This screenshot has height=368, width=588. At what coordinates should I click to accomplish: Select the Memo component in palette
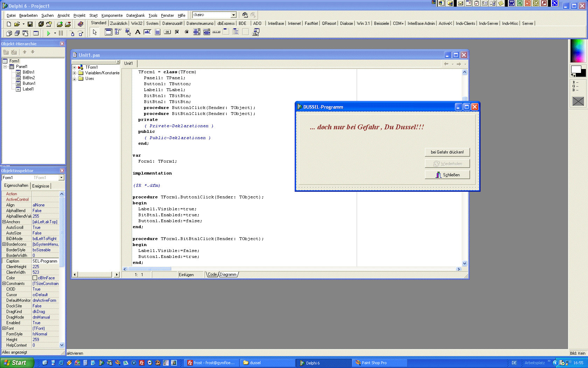pyautogui.click(x=157, y=32)
